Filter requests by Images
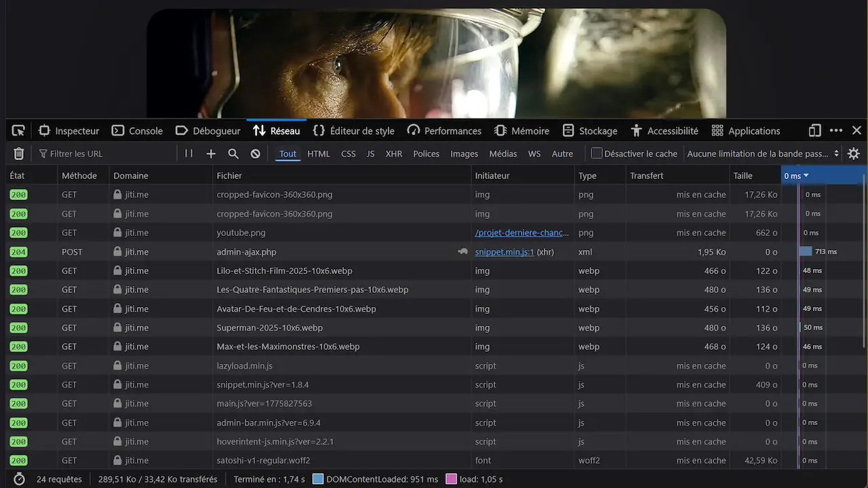This screenshot has width=868, height=488. click(x=464, y=154)
